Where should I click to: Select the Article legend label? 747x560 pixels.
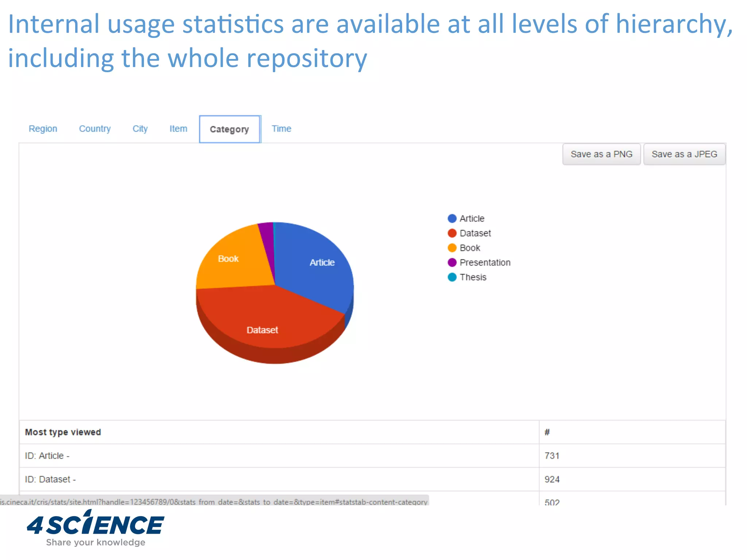(x=472, y=218)
